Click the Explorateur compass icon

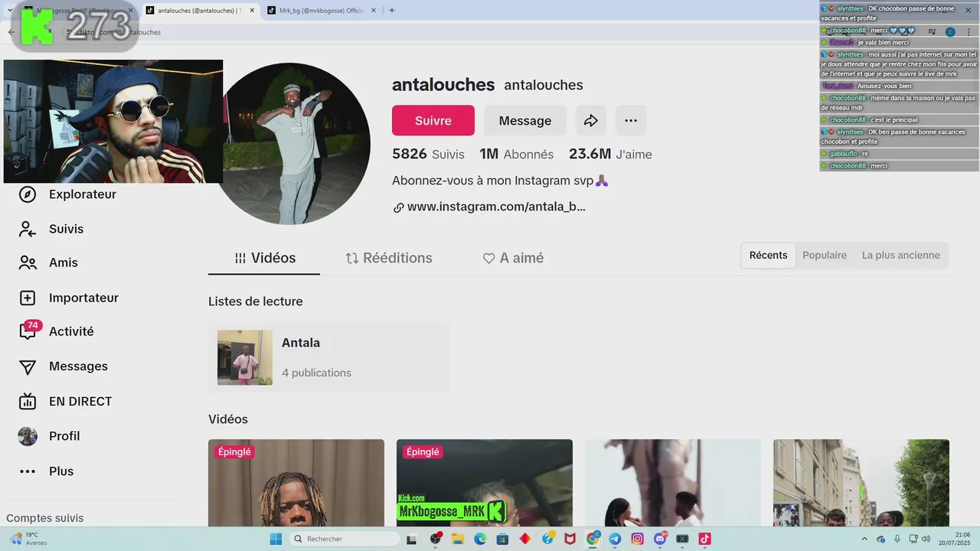(x=28, y=194)
